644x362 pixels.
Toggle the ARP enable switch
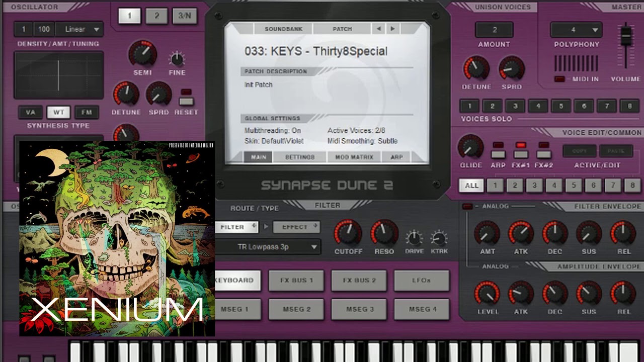[x=498, y=153]
